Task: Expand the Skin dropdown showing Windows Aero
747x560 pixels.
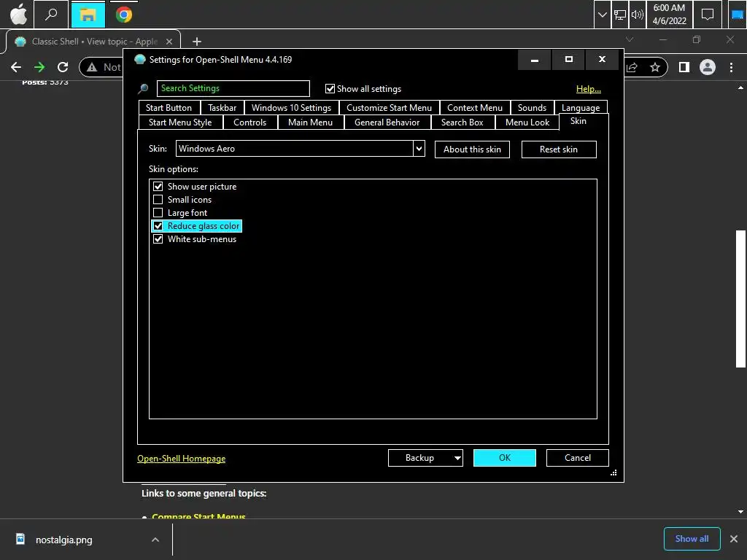Action: click(x=419, y=149)
